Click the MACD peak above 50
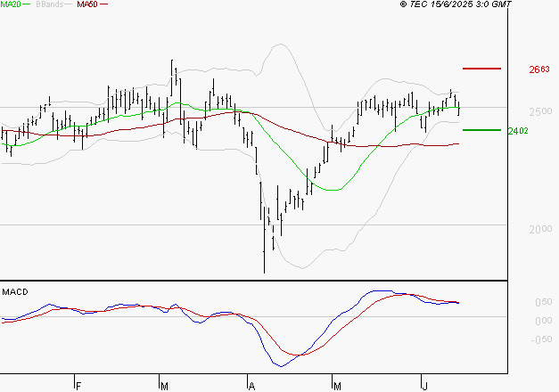 (379, 291)
